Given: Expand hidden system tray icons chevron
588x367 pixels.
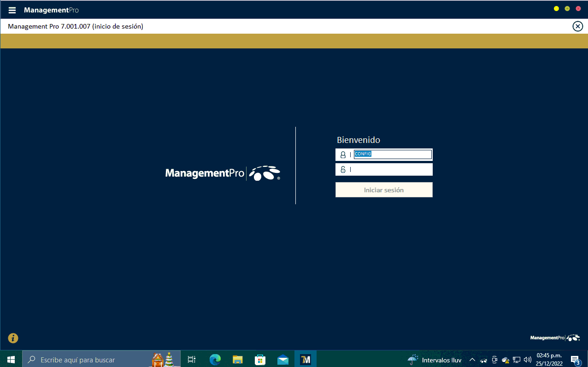Looking at the screenshot, I should pos(472,360).
